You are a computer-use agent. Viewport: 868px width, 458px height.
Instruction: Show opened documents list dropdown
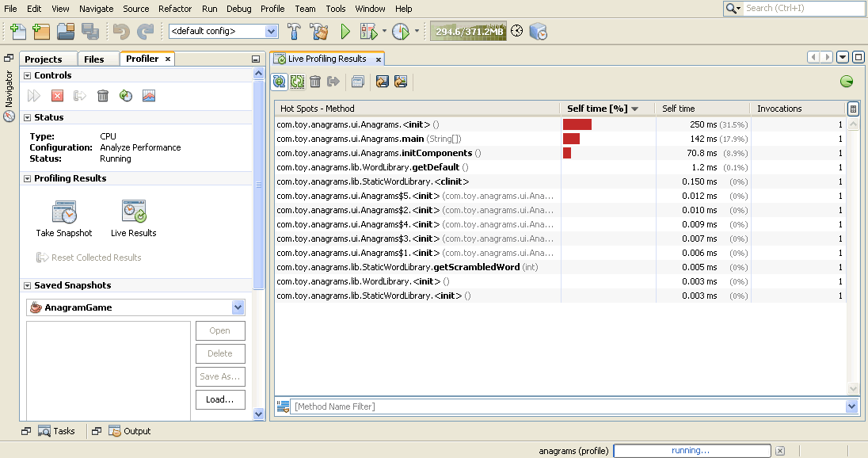coord(843,57)
